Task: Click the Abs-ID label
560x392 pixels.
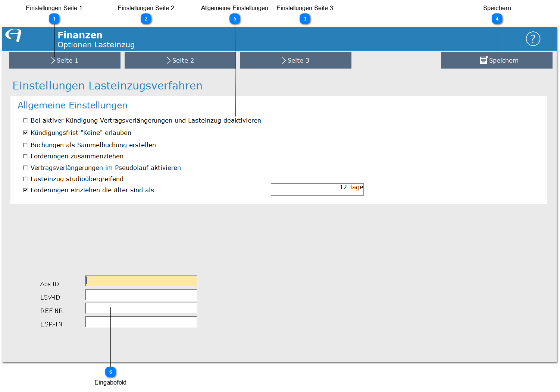Action: (x=50, y=284)
